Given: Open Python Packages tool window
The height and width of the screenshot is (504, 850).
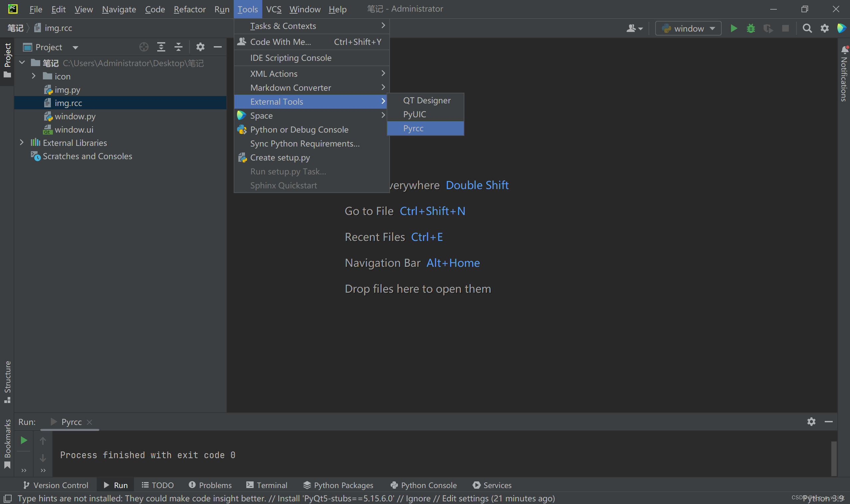Looking at the screenshot, I should tap(338, 485).
